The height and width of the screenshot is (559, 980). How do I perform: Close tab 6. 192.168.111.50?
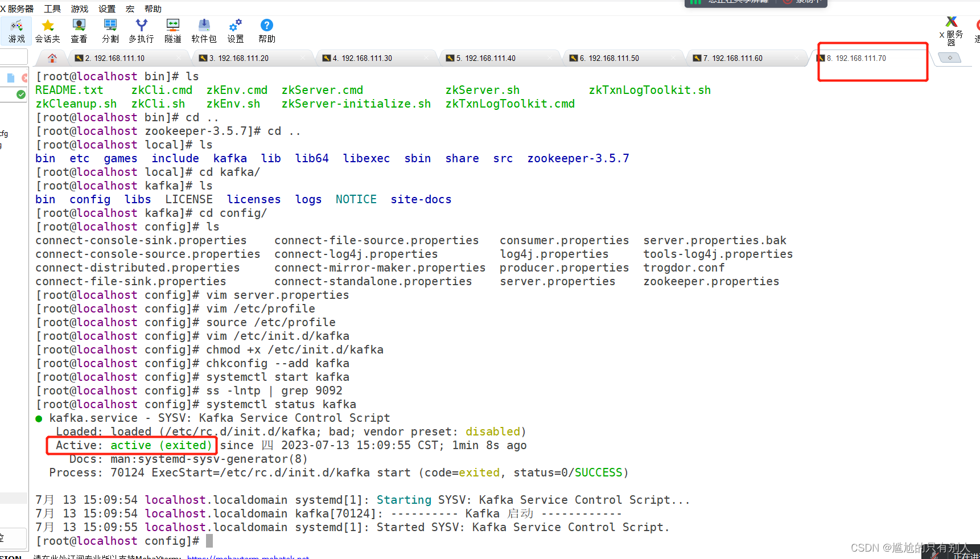673,58
